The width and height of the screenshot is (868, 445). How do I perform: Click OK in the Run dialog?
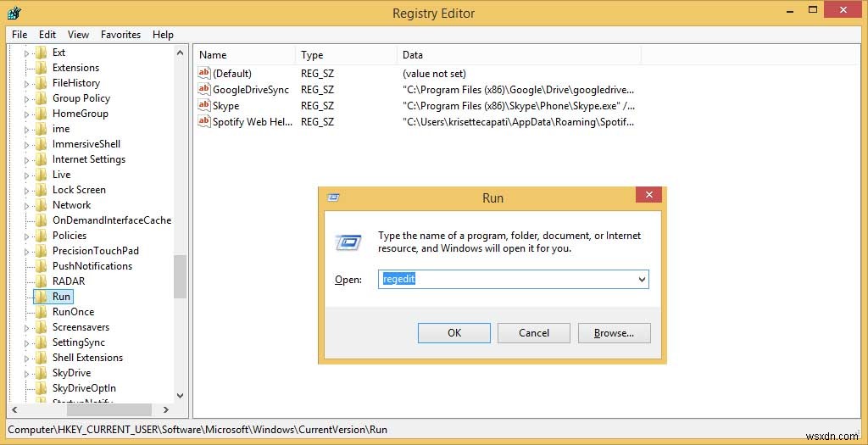(x=454, y=333)
